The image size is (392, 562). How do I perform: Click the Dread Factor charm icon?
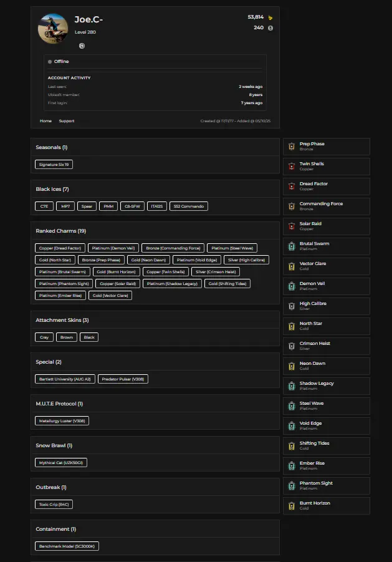(x=292, y=187)
